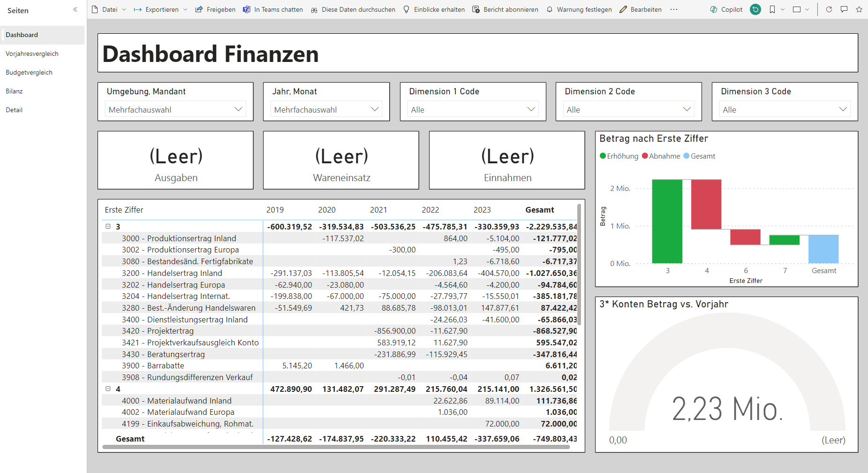Viewport: 868px width, 473px height.
Task: Add report to favorites star
Action: coord(859,9)
